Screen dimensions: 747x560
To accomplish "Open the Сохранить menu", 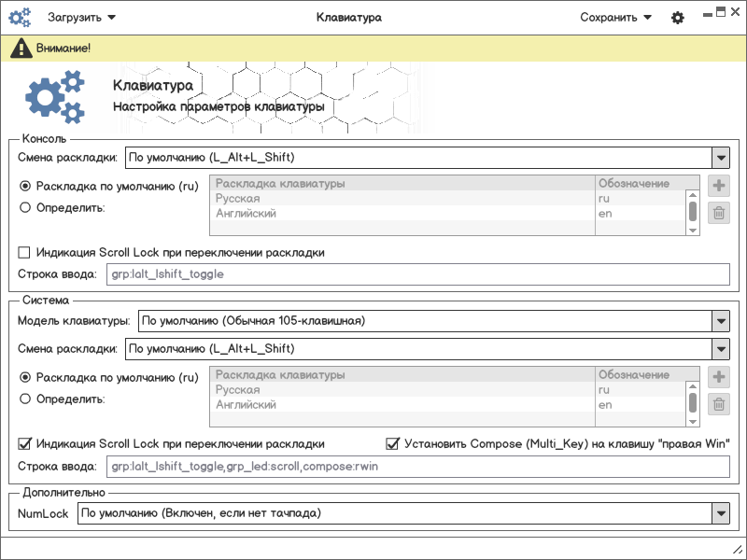I will click(614, 17).
